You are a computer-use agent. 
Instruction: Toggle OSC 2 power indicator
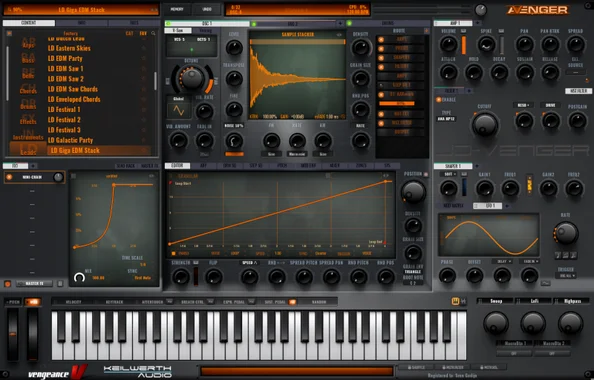[x=254, y=24]
